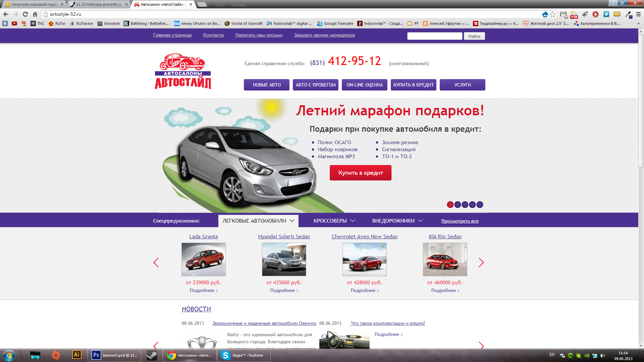The image size is (644, 362).
Task: Expand the ВНЕДОРОЖНИКИ category dropdown
Action: pos(397,221)
